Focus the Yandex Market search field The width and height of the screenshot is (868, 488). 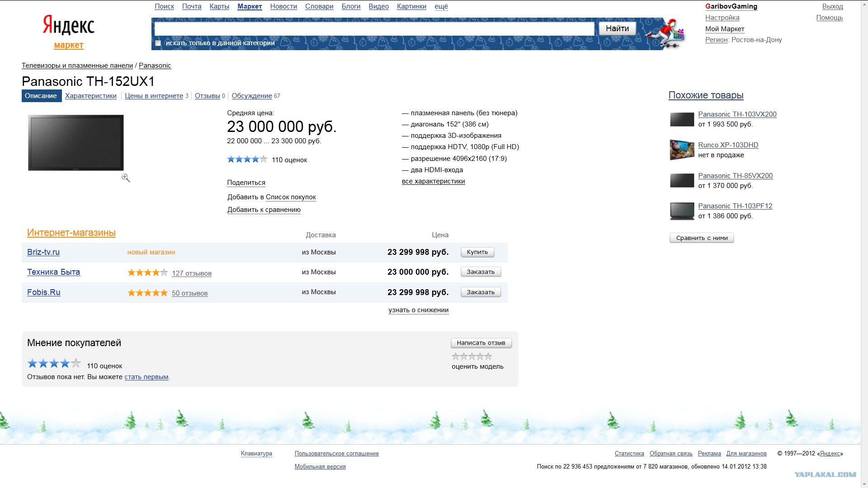click(x=374, y=29)
